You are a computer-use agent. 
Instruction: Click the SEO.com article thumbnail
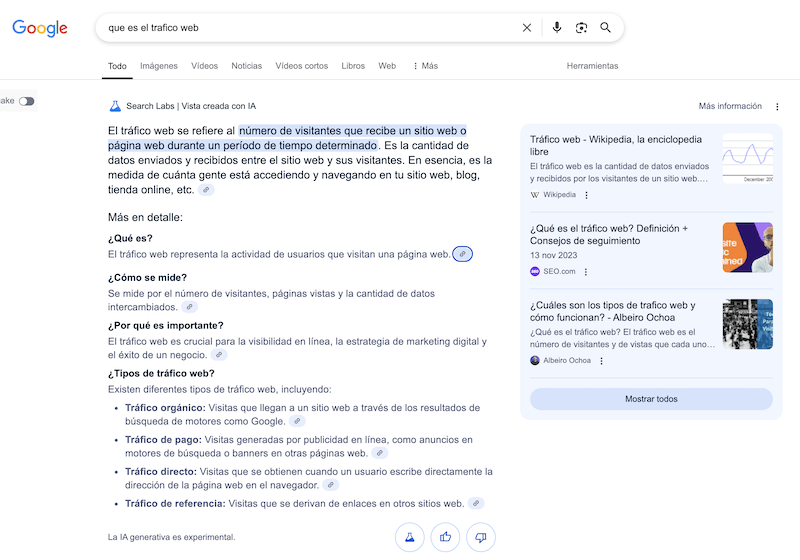pos(747,247)
